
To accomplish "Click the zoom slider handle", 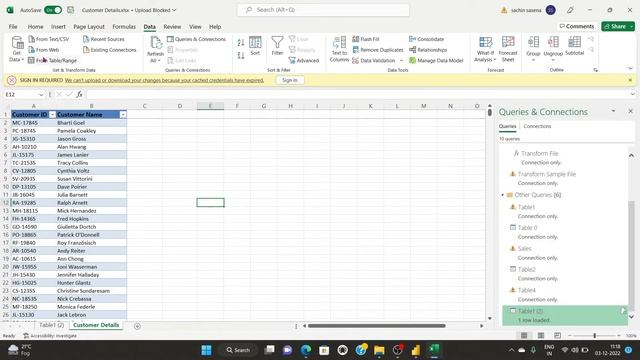I will [594, 336].
